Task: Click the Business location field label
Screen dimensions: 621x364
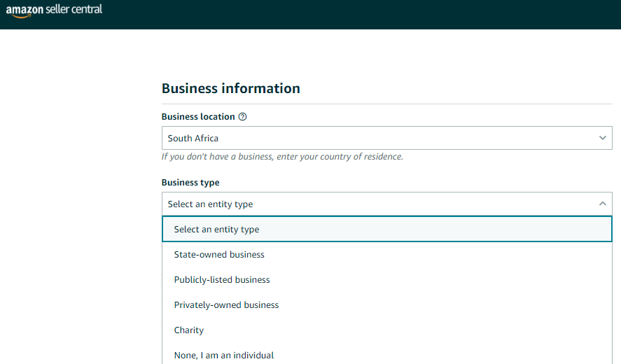Action: pyautogui.click(x=198, y=117)
